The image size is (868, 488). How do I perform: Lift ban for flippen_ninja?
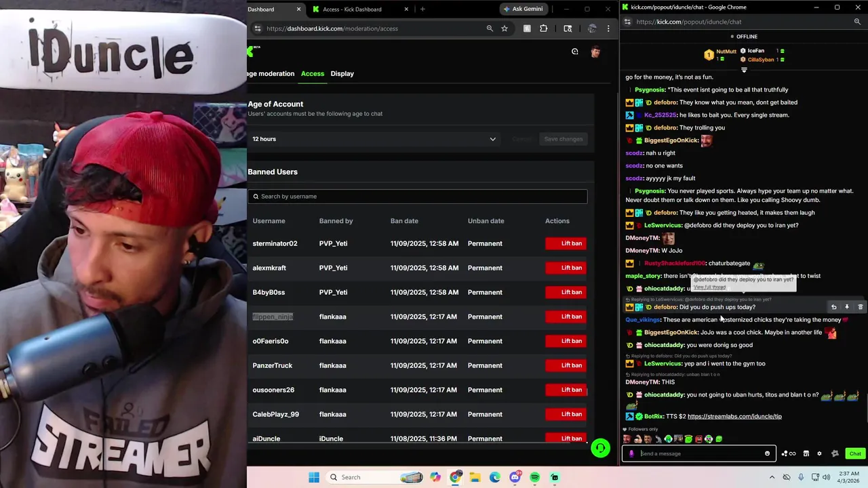[x=566, y=317]
